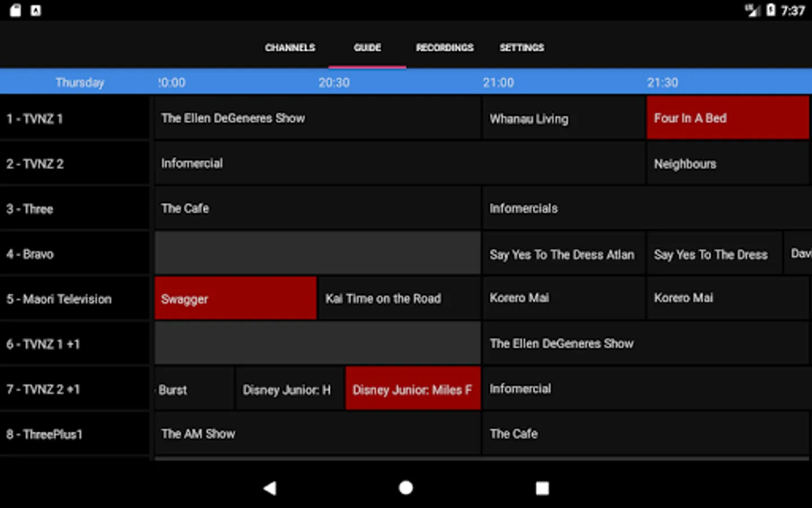The image size is (812, 508).
Task: Open The Cafe on ThreePlus1
Action: click(646, 434)
